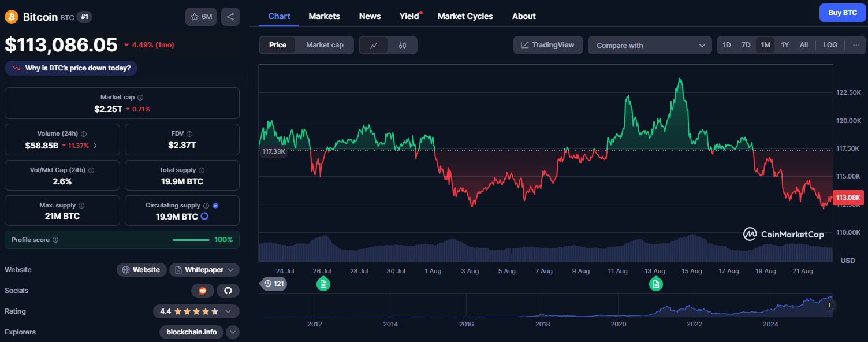Click the USD currency label on chart

point(847,261)
